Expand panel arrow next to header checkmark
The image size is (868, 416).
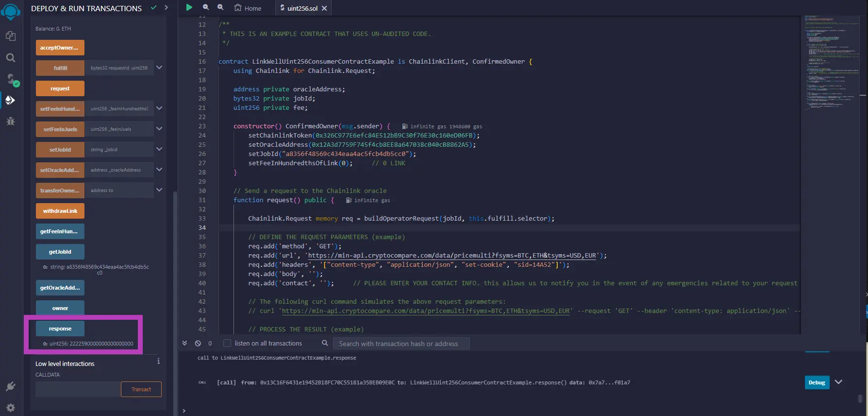tap(166, 7)
